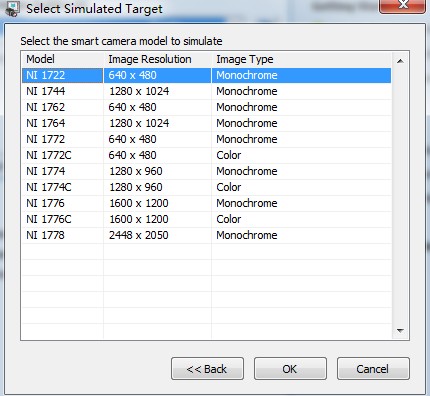Confirm selection with the OK button

click(x=290, y=369)
